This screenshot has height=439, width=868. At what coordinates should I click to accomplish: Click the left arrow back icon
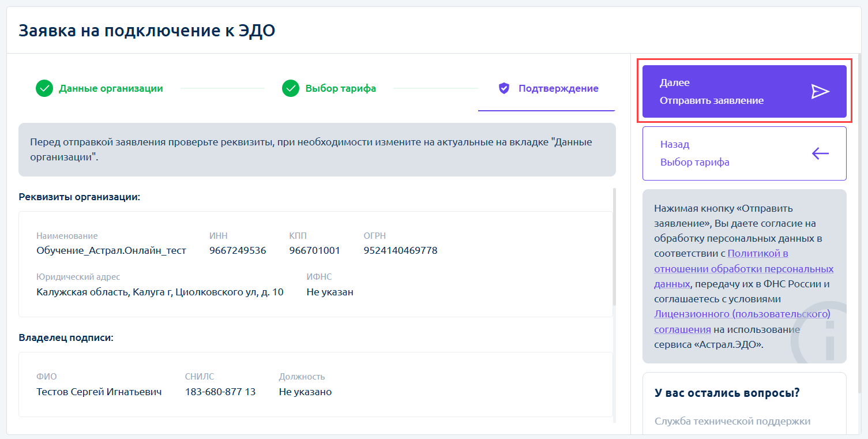(x=820, y=153)
